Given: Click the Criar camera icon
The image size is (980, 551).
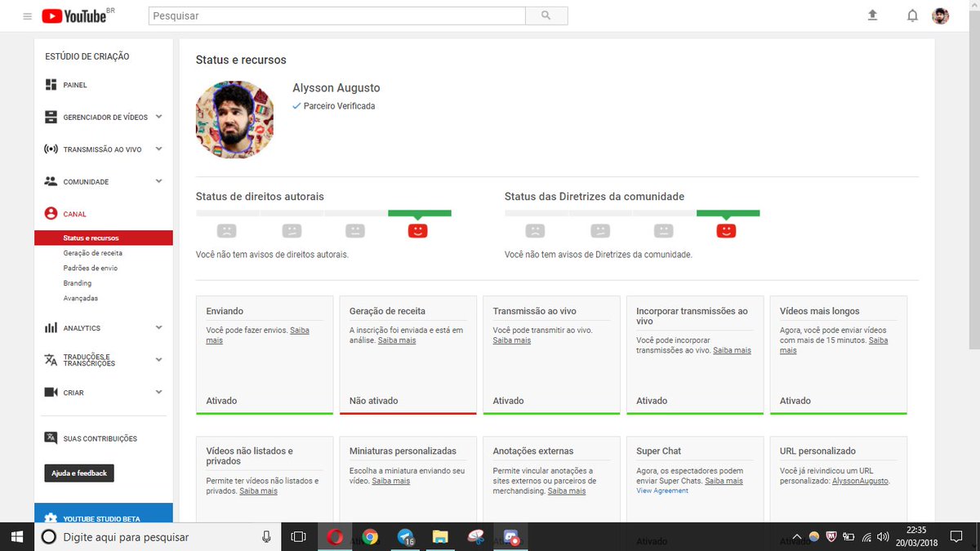Looking at the screenshot, I should [51, 393].
